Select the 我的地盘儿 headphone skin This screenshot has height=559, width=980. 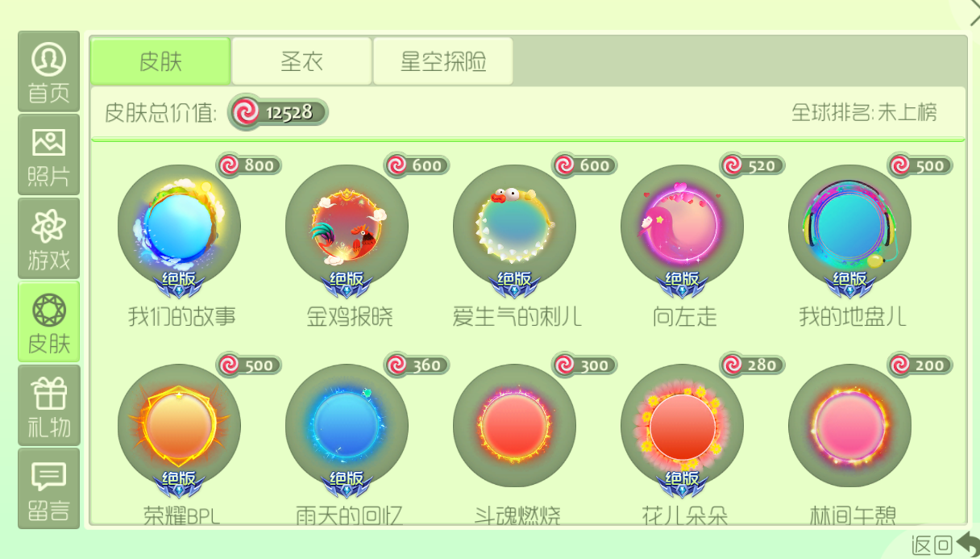coord(849,226)
